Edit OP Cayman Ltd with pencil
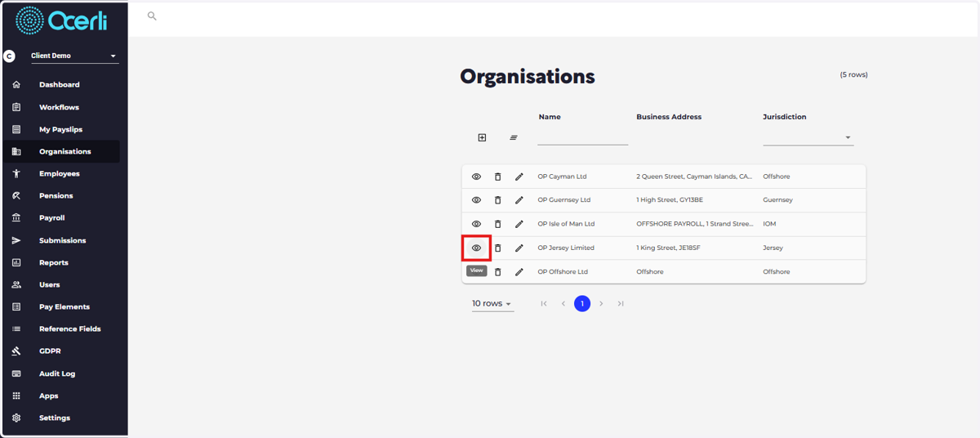Viewport: 980px width, 438px height. pyautogui.click(x=519, y=177)
